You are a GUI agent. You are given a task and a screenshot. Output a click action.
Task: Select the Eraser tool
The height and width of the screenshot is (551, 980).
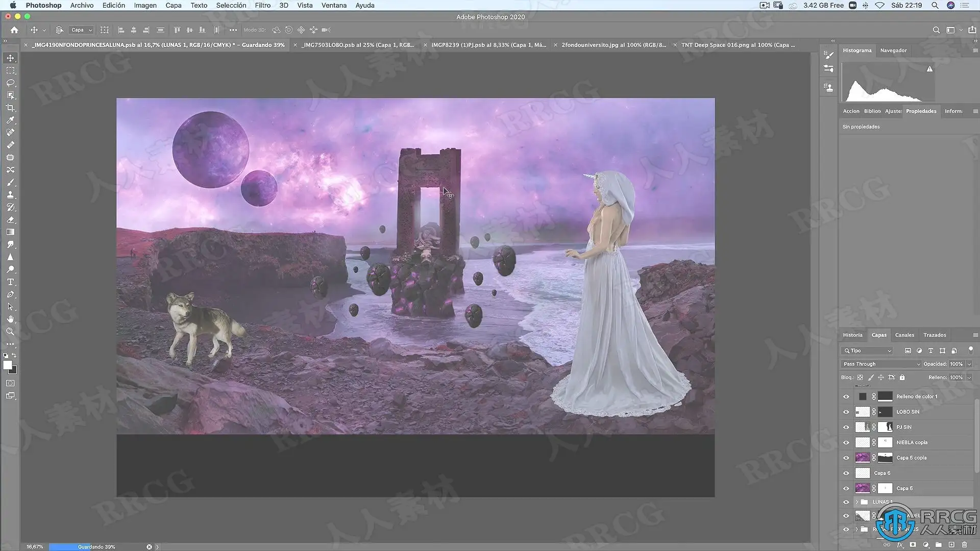click(x=10, y=220)
